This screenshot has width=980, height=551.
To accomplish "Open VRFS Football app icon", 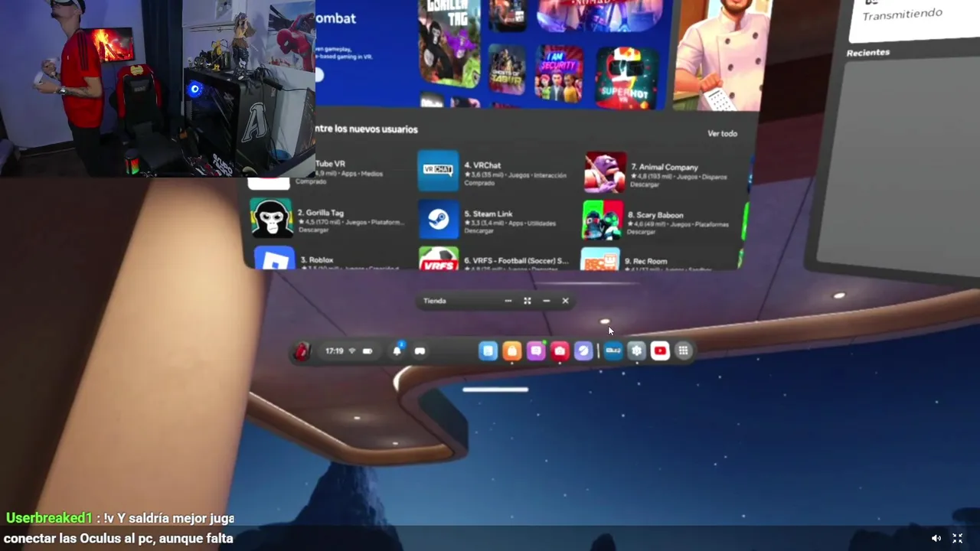I will click(x=439, y=259).
